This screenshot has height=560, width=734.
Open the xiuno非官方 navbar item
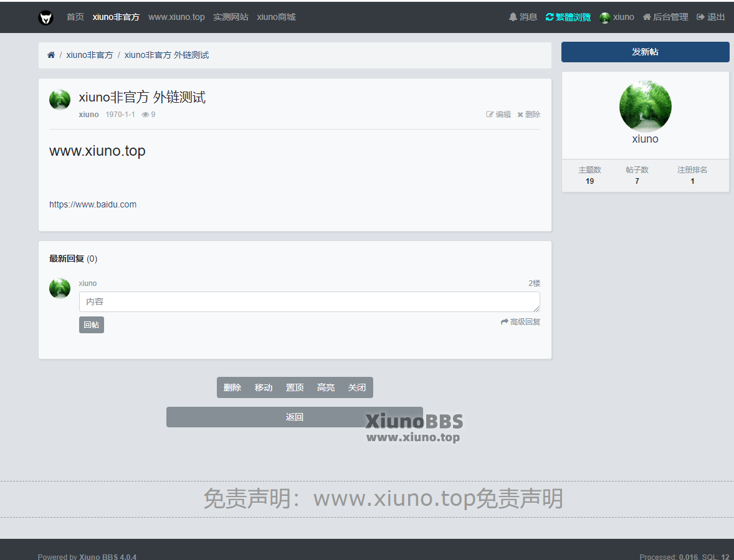point(116,17)
